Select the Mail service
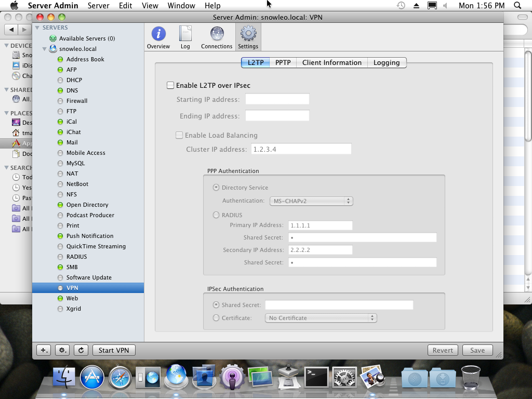Image resolution: width=532 pixels, height=399 pixels. point(88,142)
